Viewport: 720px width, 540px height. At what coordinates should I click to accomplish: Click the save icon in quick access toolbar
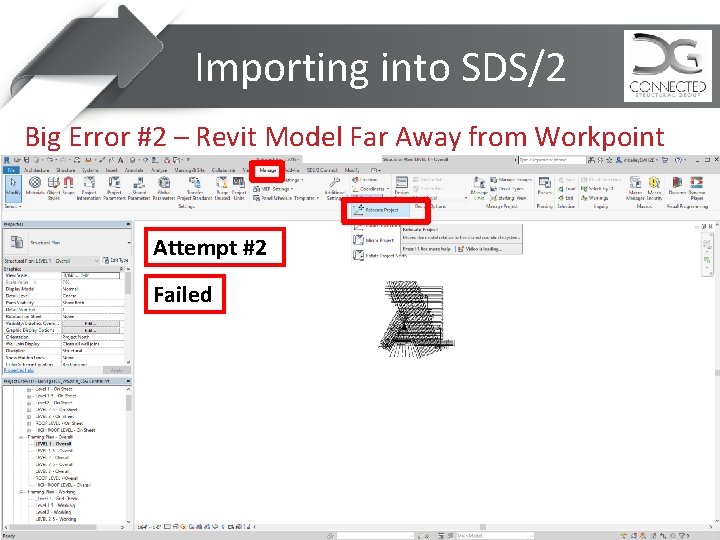26,160
